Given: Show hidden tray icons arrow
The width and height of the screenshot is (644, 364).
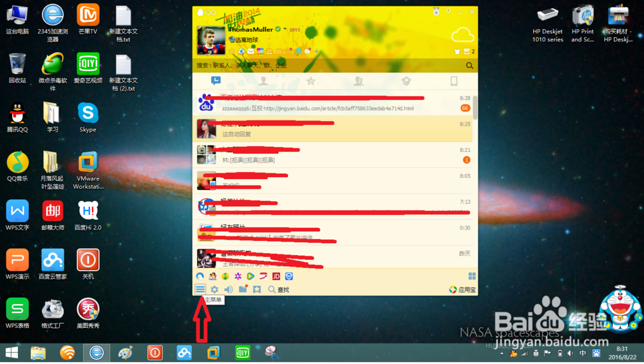Looking at the screenshot, I should tap(502, 353).
